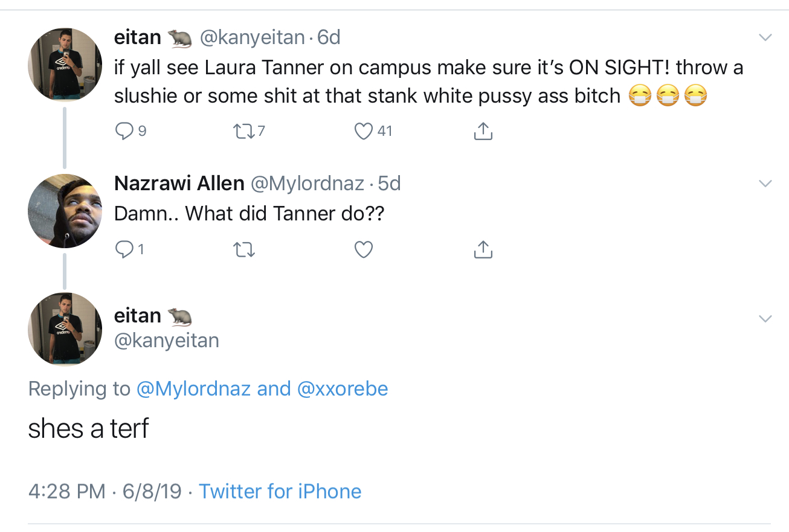Expand the chevron menu on Nazrawi Allen's tweet
789x532 pixels.
765,183
